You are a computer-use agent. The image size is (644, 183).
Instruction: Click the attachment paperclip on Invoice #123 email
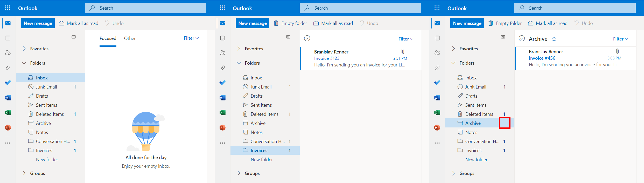coord(403,51)
